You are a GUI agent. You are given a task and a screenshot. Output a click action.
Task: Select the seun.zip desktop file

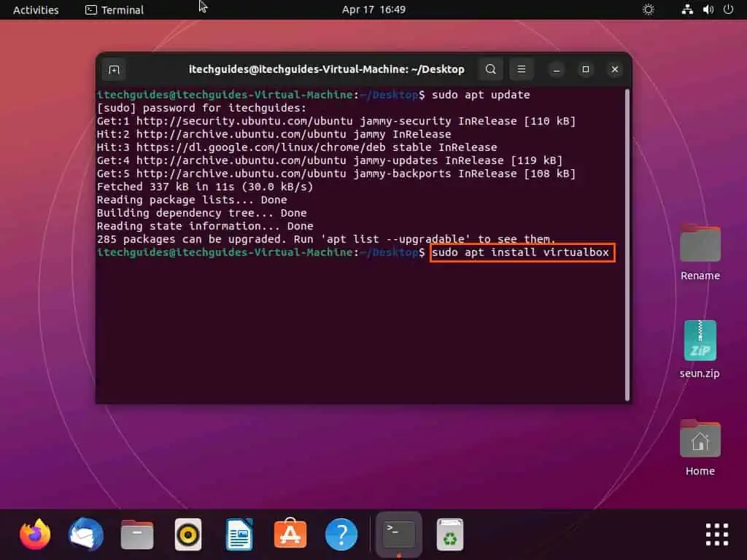tap(700, 341)
